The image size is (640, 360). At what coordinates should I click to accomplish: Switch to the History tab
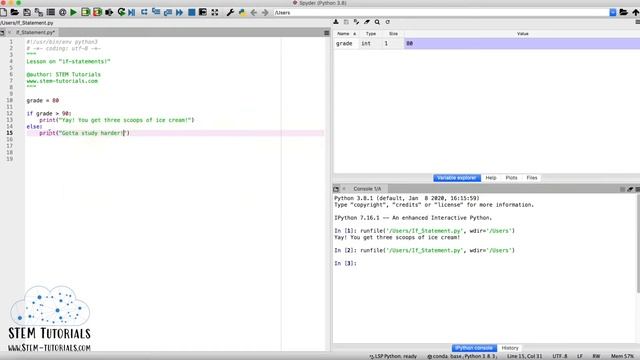pos(510,348)
